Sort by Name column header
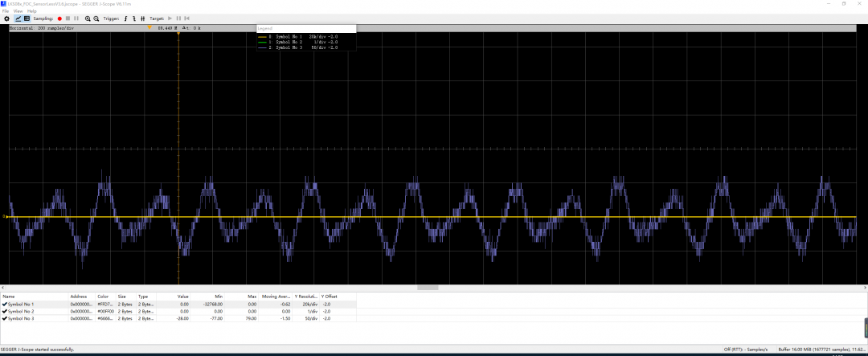Viewport: 868px width, 356px height. 35,297
